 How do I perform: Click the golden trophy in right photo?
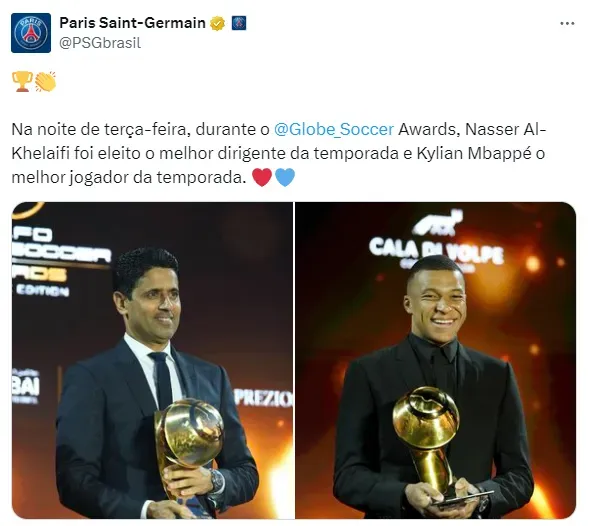[427, 440]
